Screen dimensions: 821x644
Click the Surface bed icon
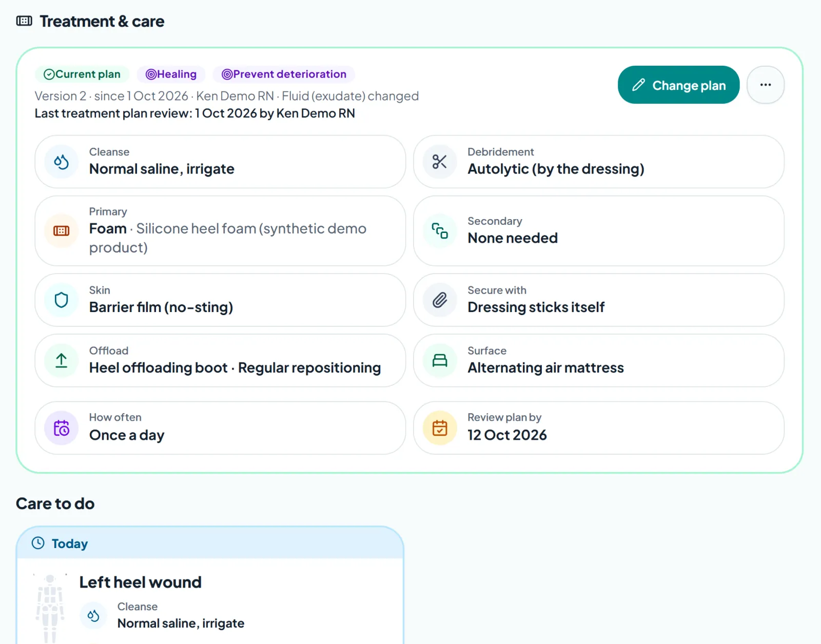[x=440, y=360]
